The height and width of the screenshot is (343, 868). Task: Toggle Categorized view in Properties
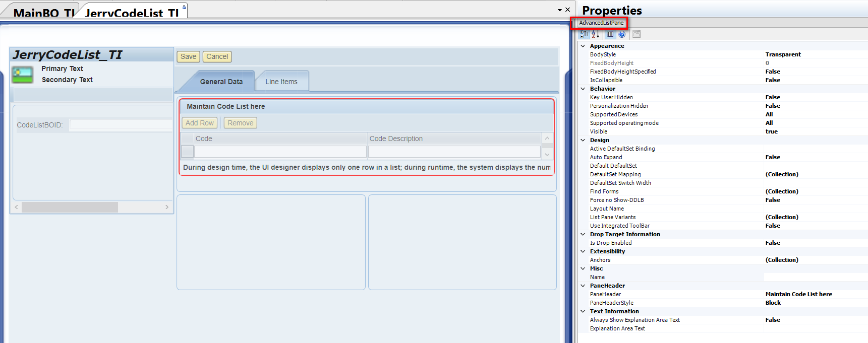point(584,34)
